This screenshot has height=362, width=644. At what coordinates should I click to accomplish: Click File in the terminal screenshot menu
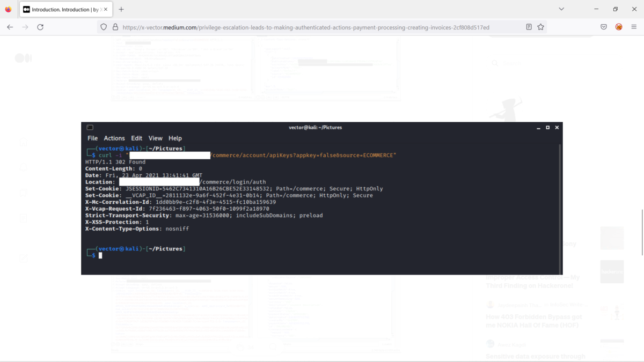[x=92, y=138]
